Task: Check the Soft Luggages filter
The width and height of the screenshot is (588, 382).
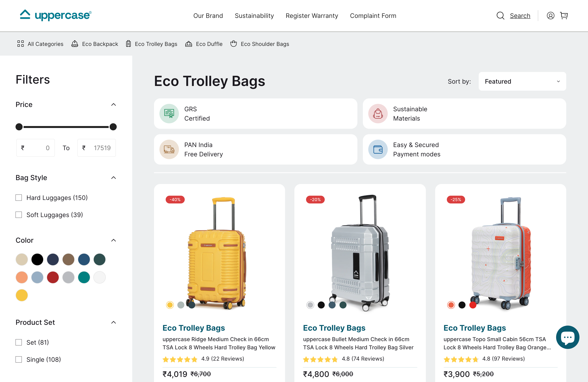Action: coord(18,215)
